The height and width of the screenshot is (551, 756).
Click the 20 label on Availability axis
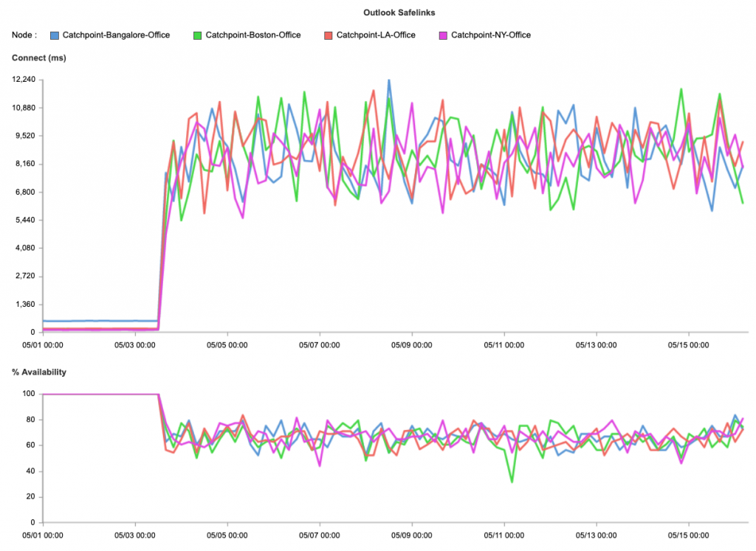pyautogui.click(x=31, y=496)
